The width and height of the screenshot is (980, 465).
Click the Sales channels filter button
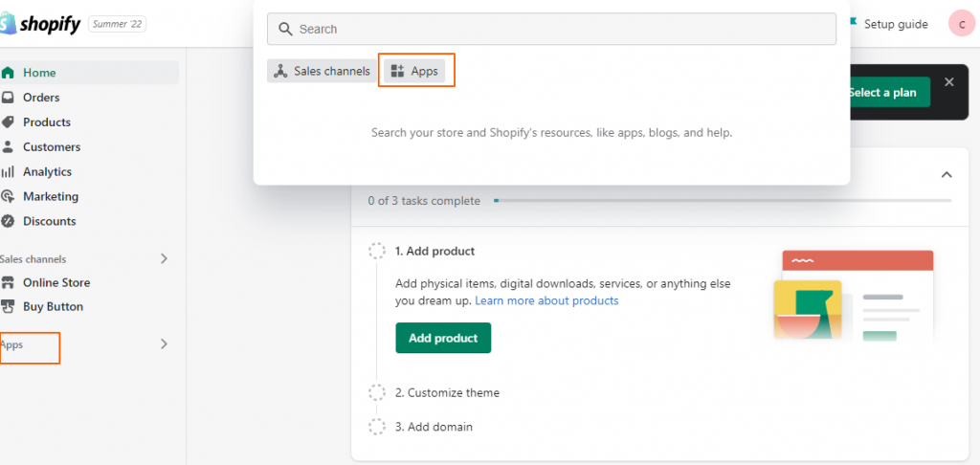tap(323, 71)
